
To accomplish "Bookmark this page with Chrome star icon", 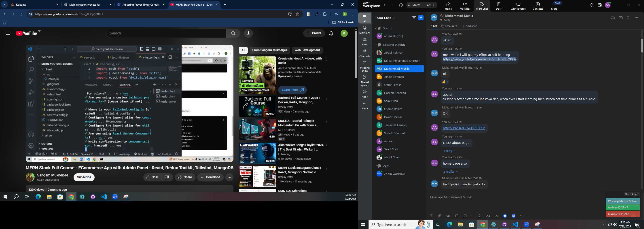I will (x=297, y=14).
